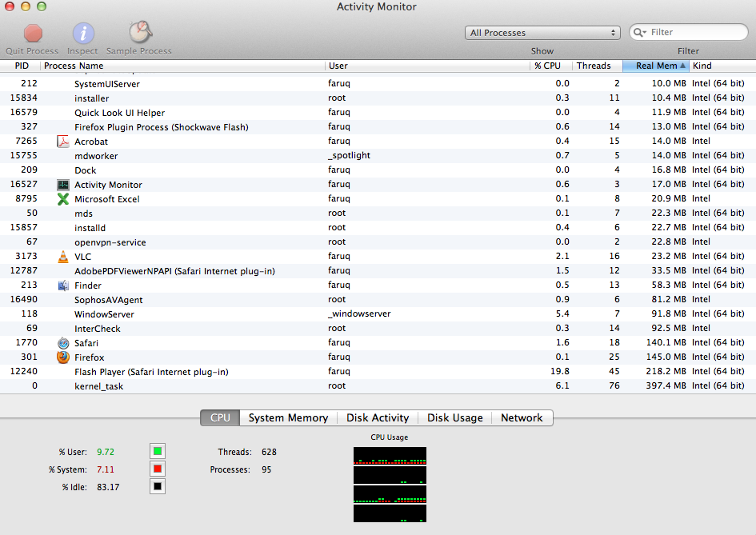This screenshot has height=535, width=756.
Task: Select the Firefox icon in list
Action: coord(63,357)
